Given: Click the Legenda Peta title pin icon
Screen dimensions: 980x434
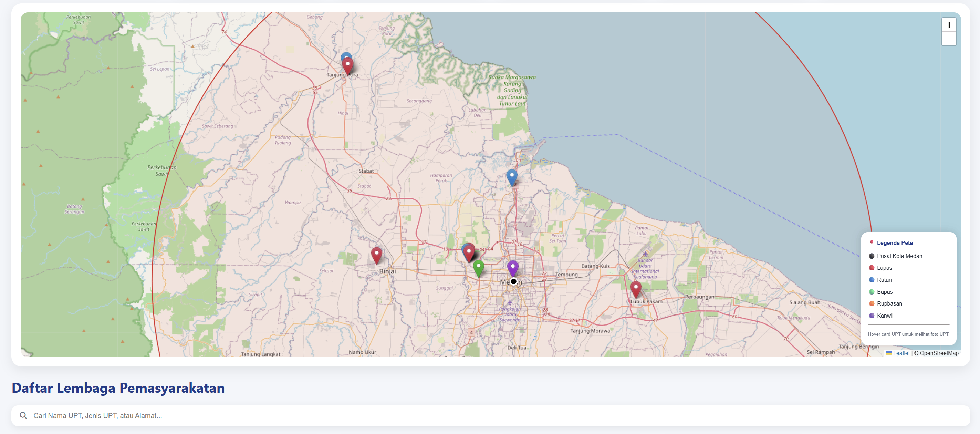Looking at the screenshot, I should tap(871, 243).
